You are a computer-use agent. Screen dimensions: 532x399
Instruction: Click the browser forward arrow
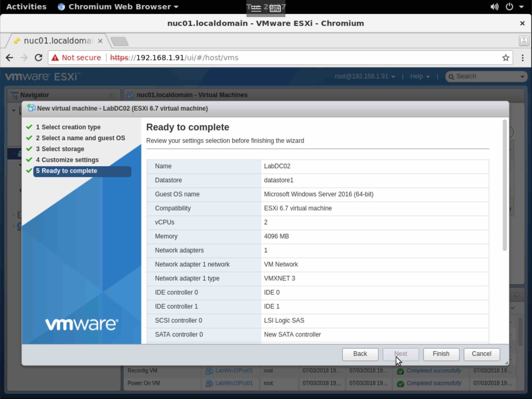pos(24,58)
